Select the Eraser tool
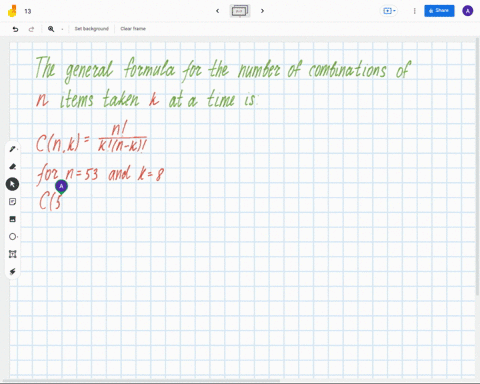The image size is (480, 384). tap(13, 166)
